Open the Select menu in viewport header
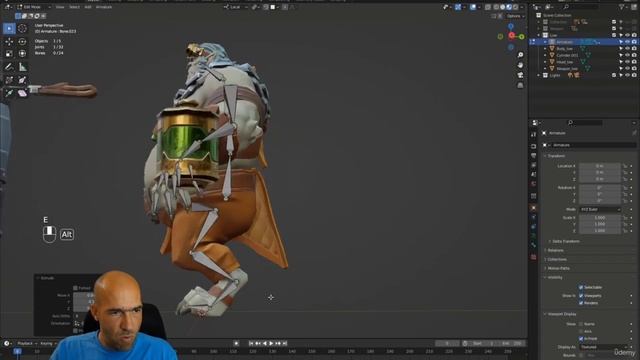This screenshot has height=360, width=640. pyautogui.click(x=74, y=7)
